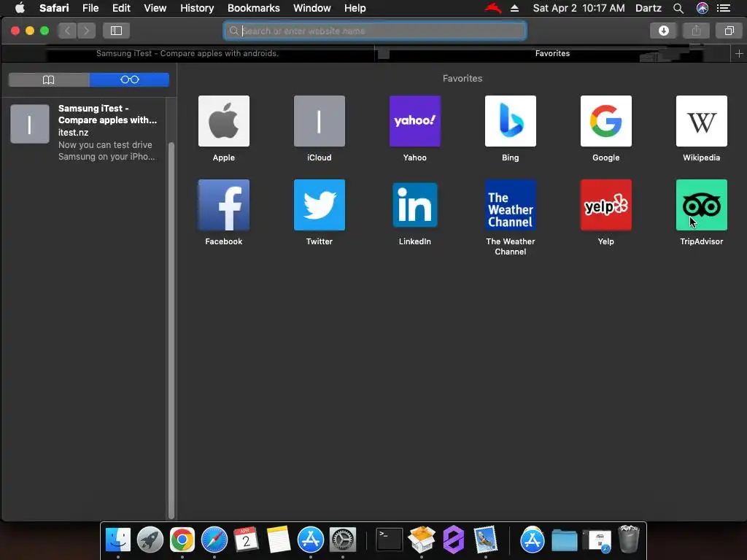Open the blue folder in the Dock
This screenshot has height=560, width=747.
pos(565,540)
